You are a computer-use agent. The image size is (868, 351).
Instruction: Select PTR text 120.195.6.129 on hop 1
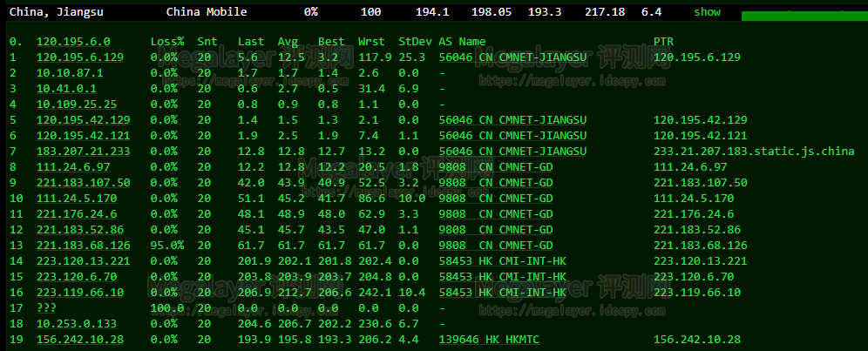pyautogui.click(x=697, y=57)
